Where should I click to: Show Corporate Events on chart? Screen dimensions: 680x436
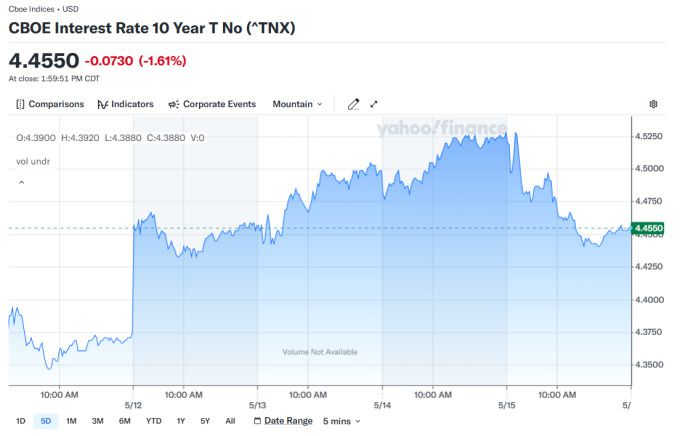[x=212, y=104]
